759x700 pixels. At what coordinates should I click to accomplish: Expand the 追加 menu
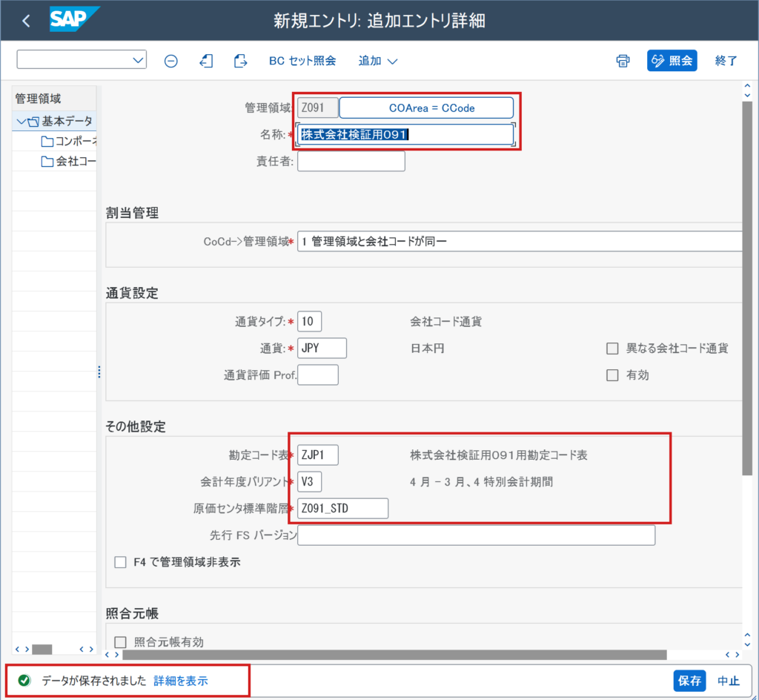point(377,61)
